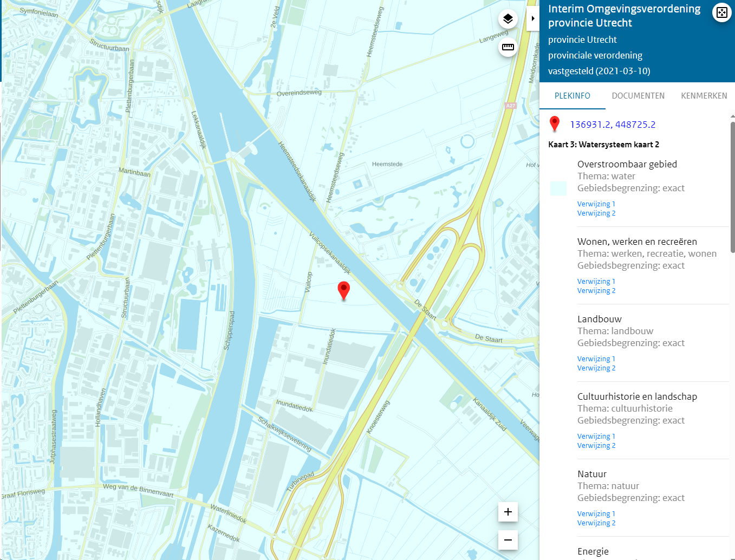Open Verwijzing 1 under Cultuurhistorie en landschap
735x560 pixels.
pos(596,437)
